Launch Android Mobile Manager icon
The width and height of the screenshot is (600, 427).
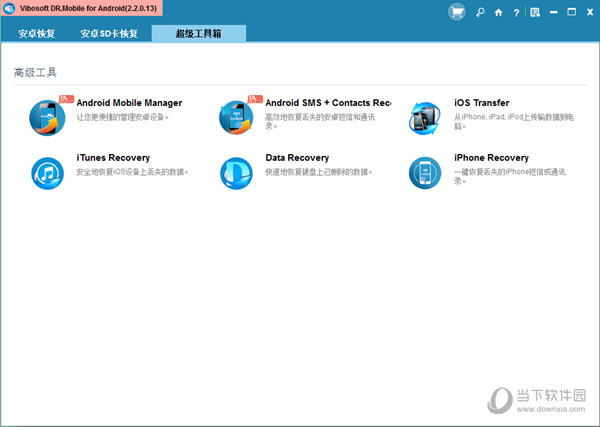click(x=47, y=117)
